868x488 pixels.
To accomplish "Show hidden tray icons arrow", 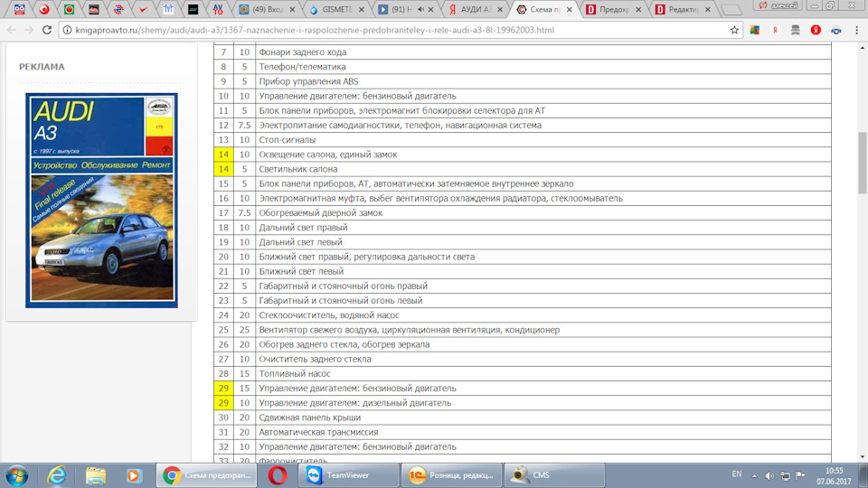I will click(x=754, y=476).
